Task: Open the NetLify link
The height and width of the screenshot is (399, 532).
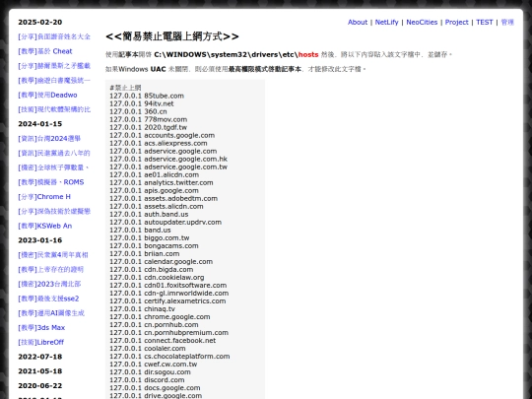Action: pos(386,22)
